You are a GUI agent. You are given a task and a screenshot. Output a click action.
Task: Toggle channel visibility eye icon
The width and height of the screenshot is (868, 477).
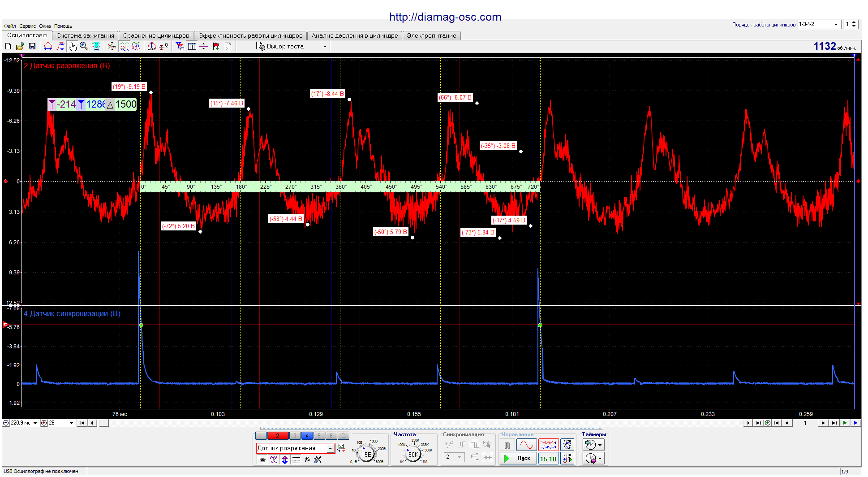262,460
